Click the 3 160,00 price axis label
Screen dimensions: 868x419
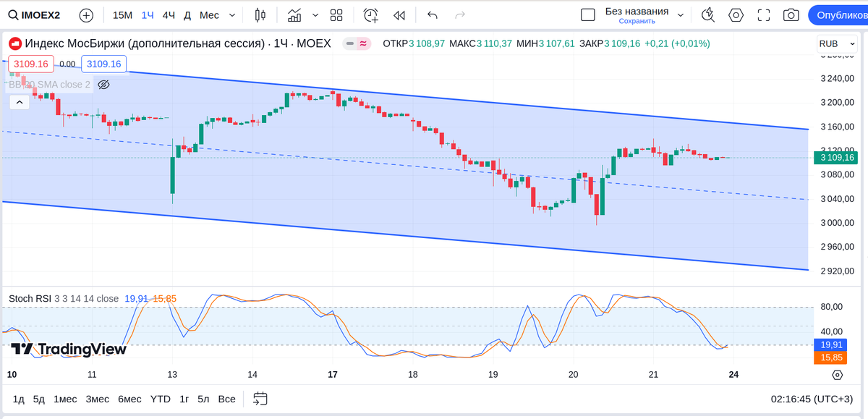tap(838, 127)
